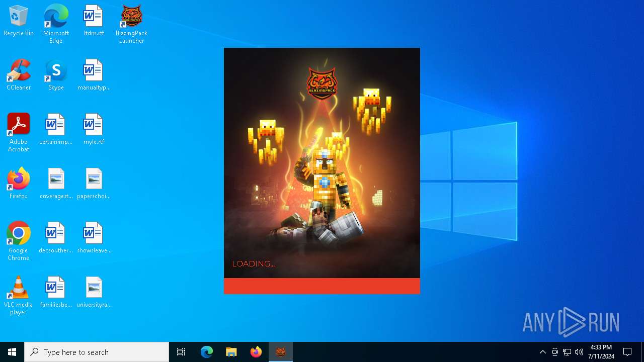Select the paperschoi... image file
644x362 pixels.
94,184
